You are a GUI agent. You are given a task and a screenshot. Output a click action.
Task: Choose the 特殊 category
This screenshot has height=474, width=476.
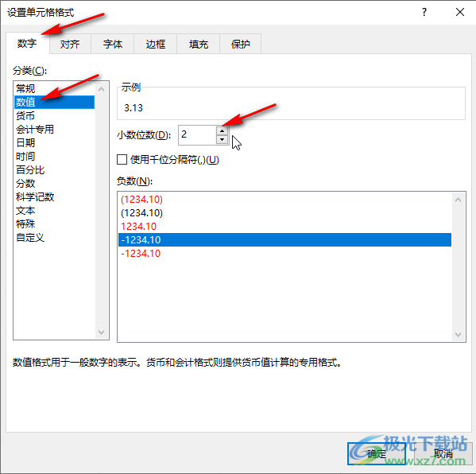pyautogui.click(x=55, y=223)
